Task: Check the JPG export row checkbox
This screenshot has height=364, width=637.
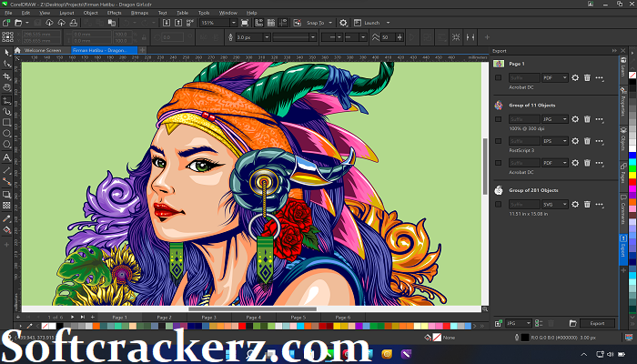Action: tap(498, 119)
